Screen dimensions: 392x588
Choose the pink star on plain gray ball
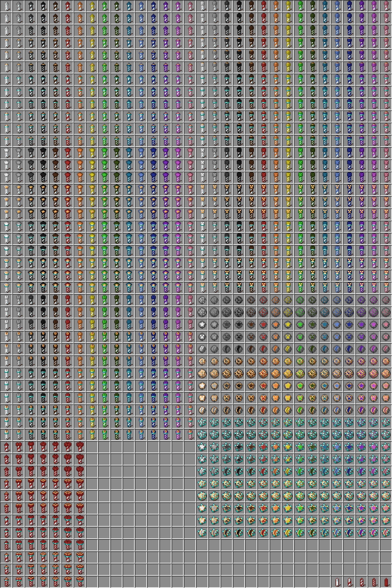coord(386,324)
